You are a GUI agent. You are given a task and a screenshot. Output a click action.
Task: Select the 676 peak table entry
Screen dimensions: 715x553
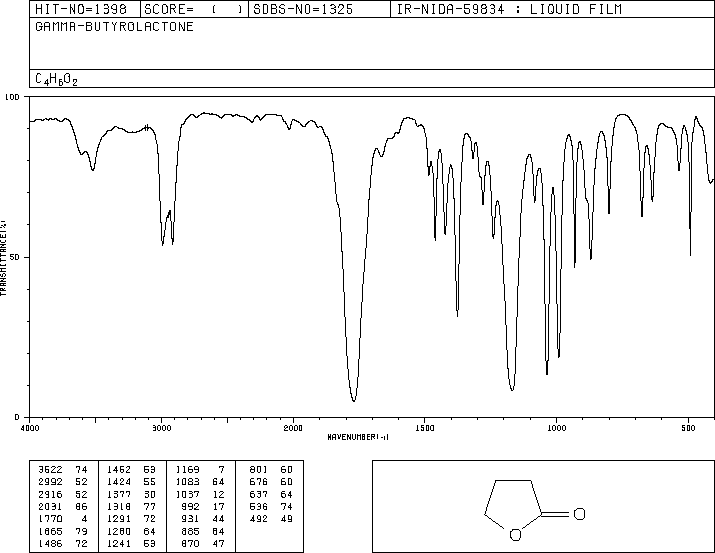click(x=271, y=482)
